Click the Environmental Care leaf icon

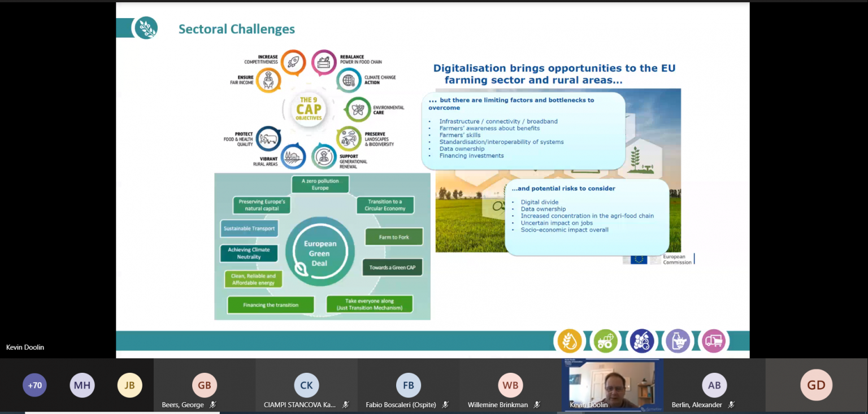coord(357,110)
